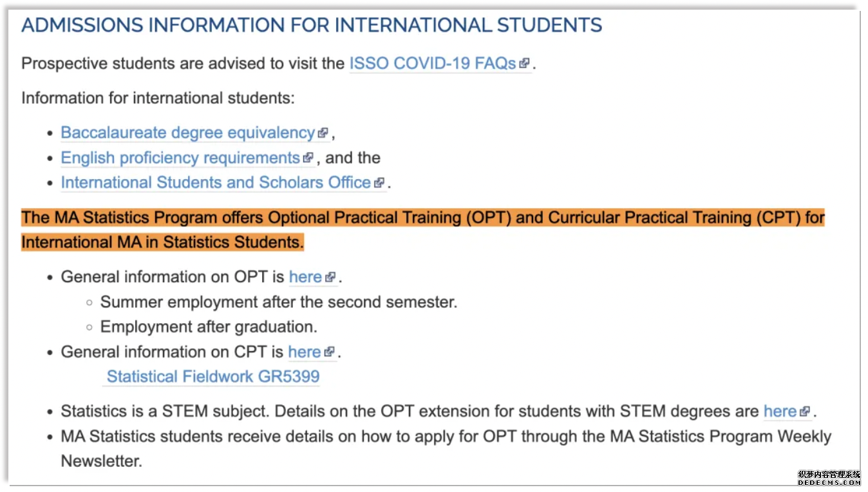Click the orange highlighted OPT and CPT sentence
This screenshot has height=492, width=868.
click(x=422, y=230)
